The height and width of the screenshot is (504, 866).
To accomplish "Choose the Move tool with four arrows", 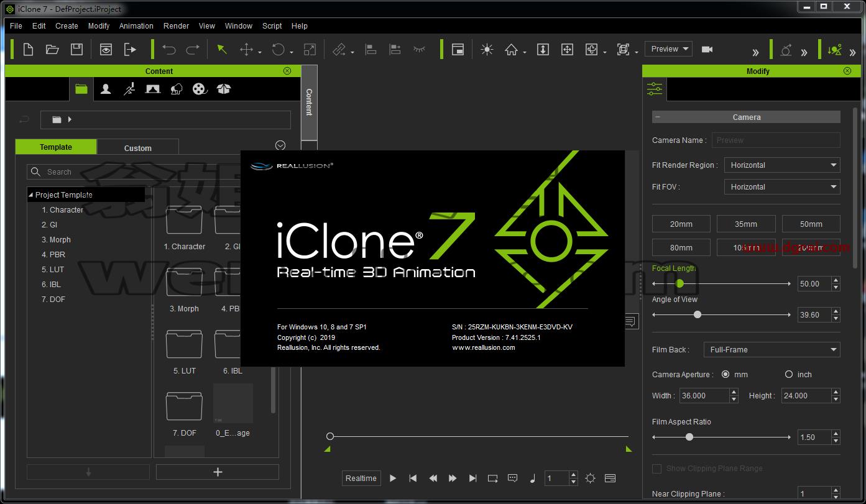I will point(247,50).
